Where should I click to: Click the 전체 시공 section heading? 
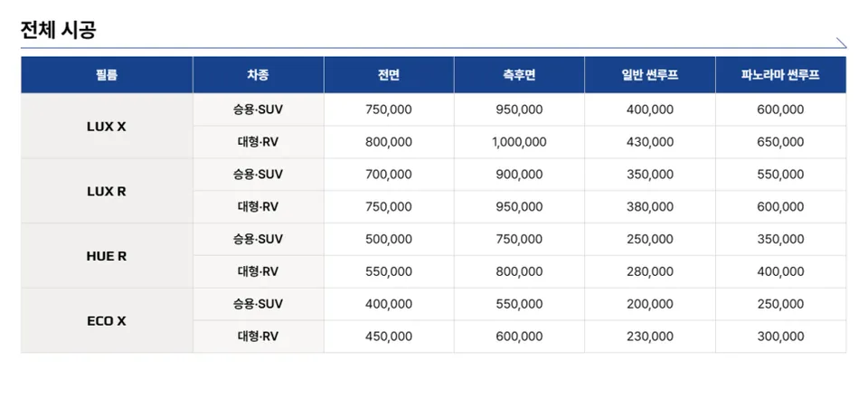click(x=58, y=29)
